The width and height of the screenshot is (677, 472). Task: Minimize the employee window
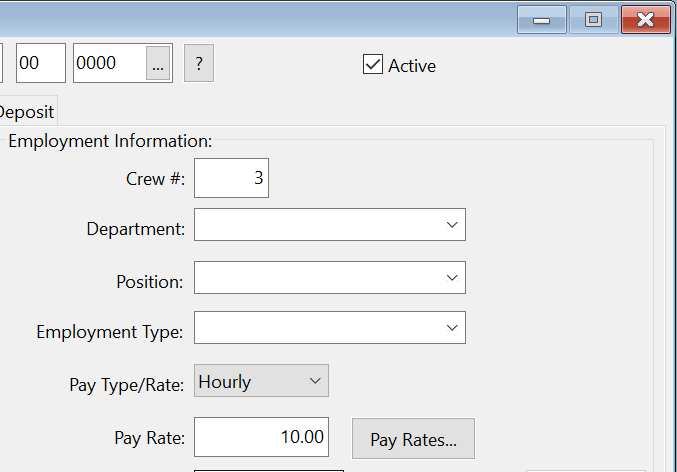click(x=541, y=19)
